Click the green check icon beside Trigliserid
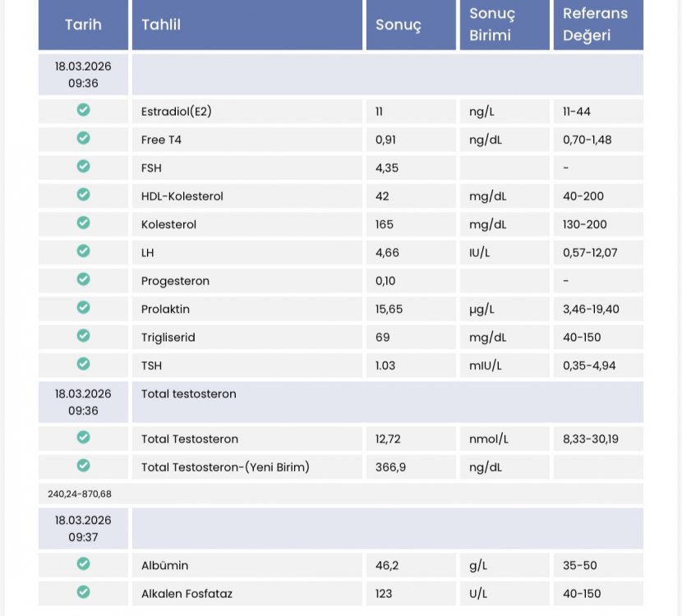The width and height of the screenshot is (682, 616). (83, 336)
